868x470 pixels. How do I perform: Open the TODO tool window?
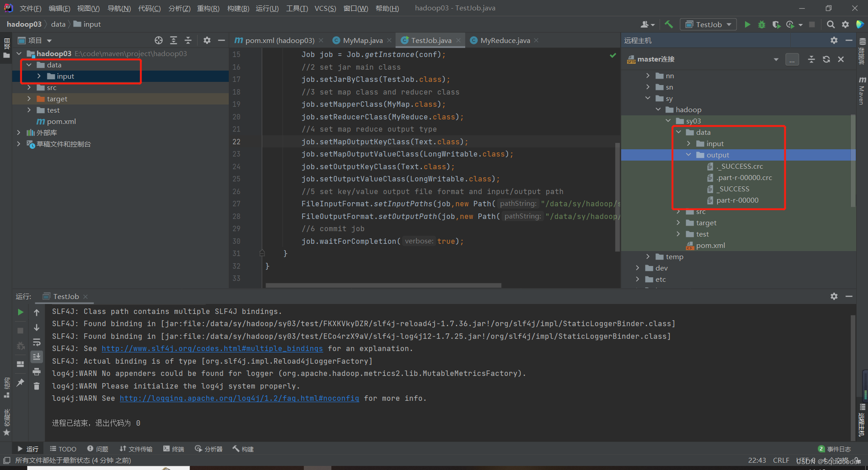coord(63,449)
